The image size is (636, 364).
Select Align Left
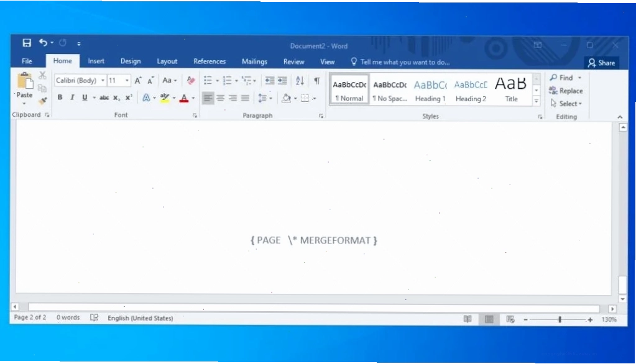click(208, 98)
